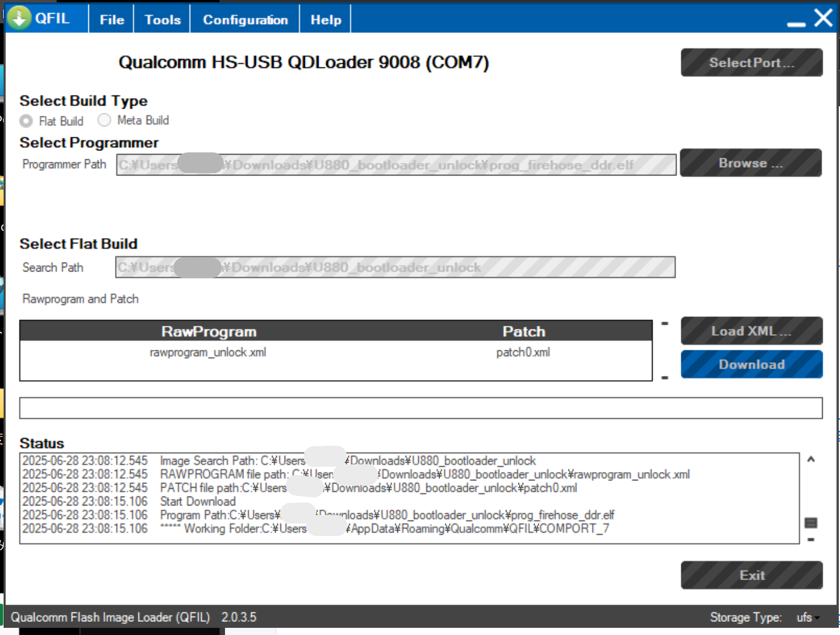840x635 pixels.
Task: Click the Working Folder log line
Action: click(x=316, y=528)
